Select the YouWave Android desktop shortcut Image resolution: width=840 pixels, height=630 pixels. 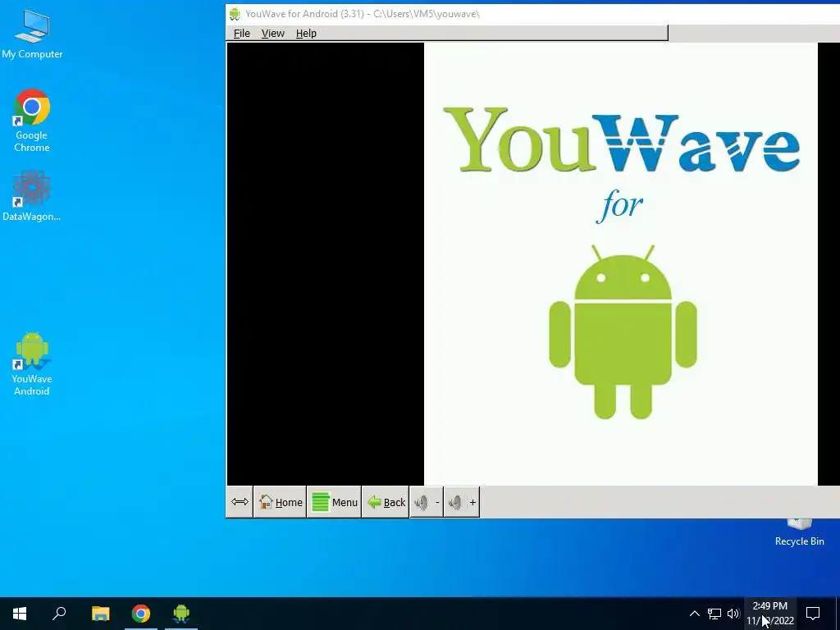tap(32, 365)
